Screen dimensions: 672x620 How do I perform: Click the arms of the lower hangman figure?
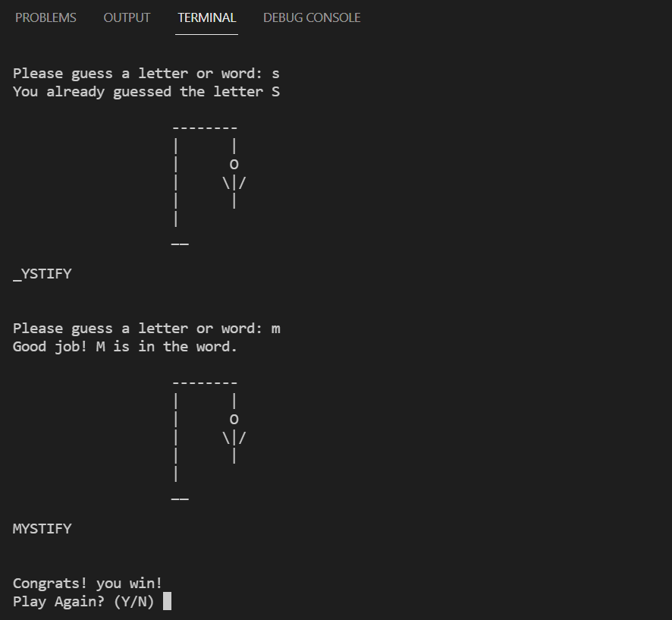click(x=234, y=437)
